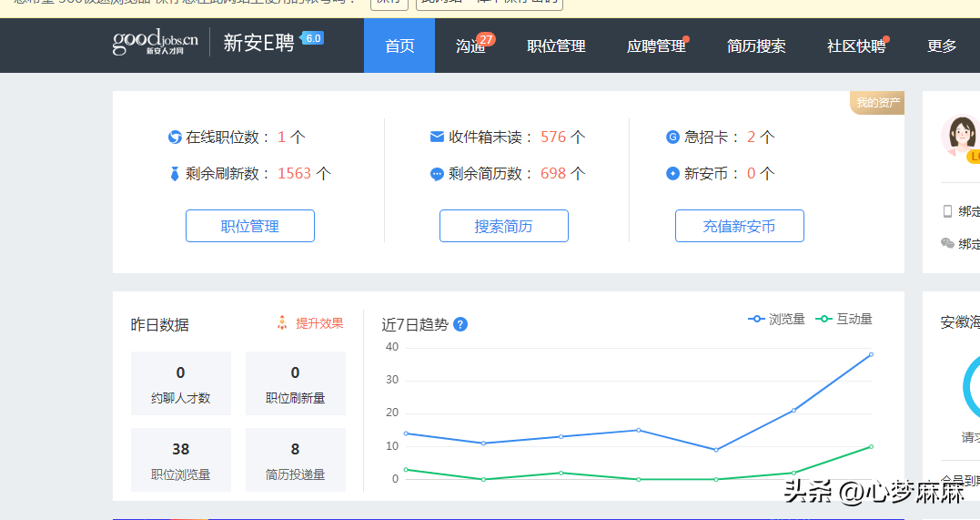Click the 职位管理 outlined button
980x520 pixels.
250,226
